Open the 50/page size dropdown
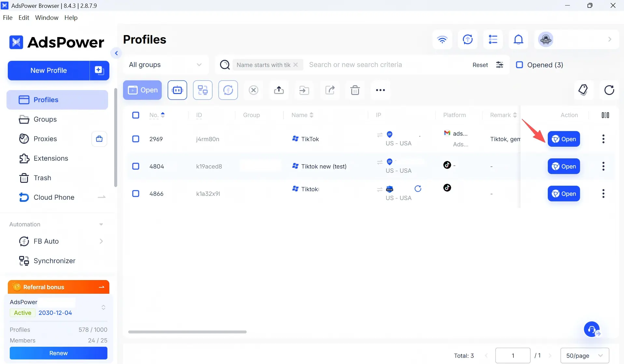Screen dimensions: 624x364 pyautogui.click(x=585, y=356)
